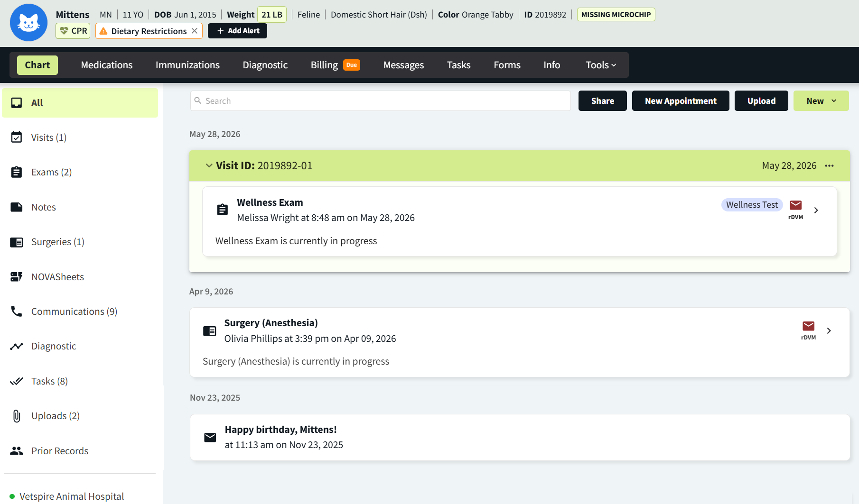The width and height of the screenshot is (859, 504).
Task: Click the search magnifier icon
Action: [x=198, y=101]
